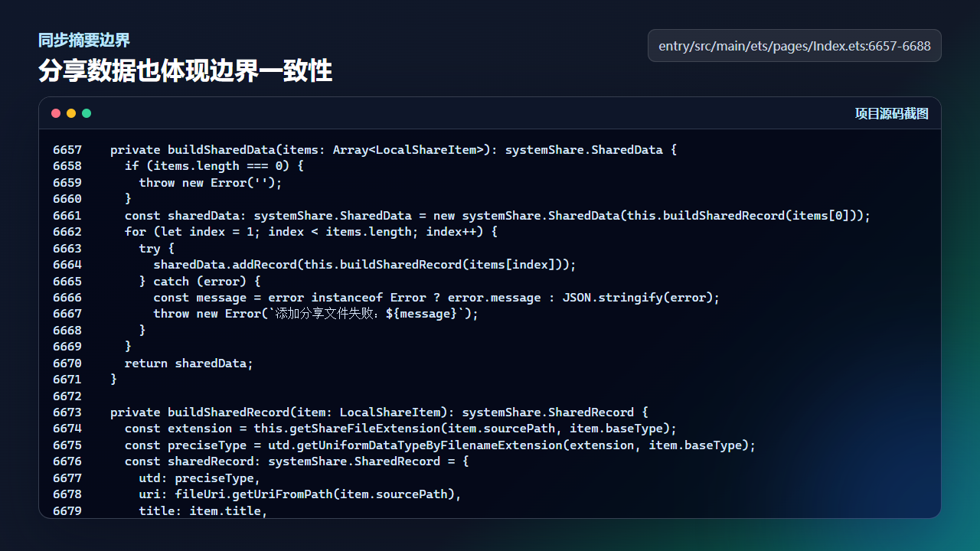Click line number 6671
Image resolution: width=980 pixels, height=551 pixels.
[67, 380]
